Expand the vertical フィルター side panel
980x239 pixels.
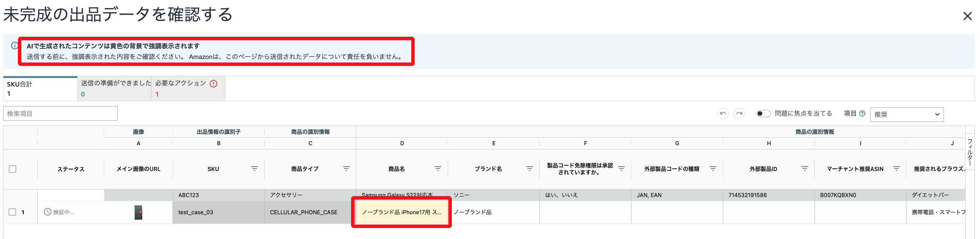[x=970, y=152]
